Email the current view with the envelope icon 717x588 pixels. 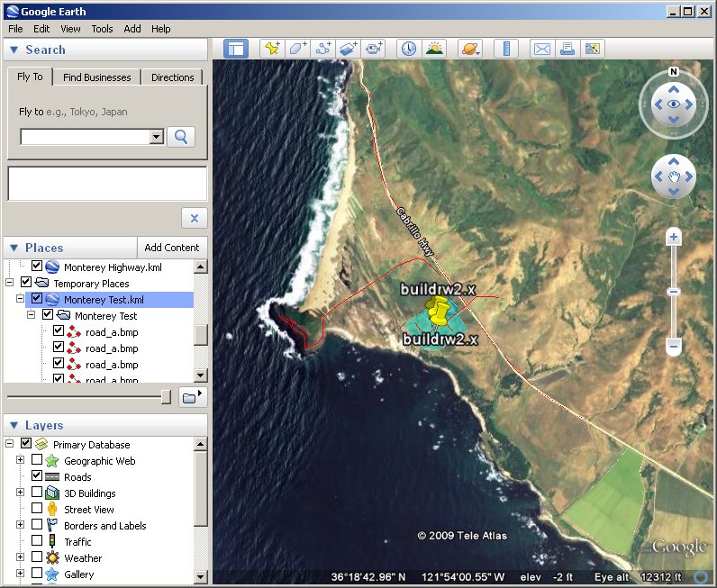(542, 49)
